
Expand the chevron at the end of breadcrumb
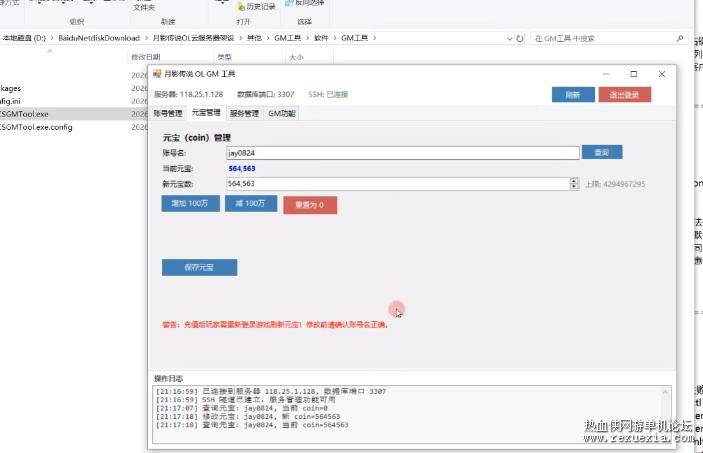click(374, 38)
